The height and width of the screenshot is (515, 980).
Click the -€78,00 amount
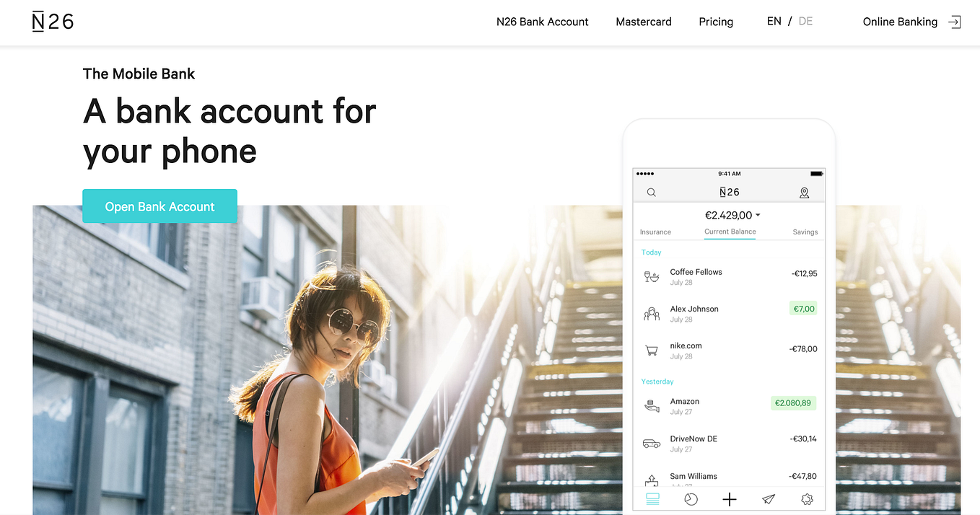pyautogui.click(x=803, y=349)
